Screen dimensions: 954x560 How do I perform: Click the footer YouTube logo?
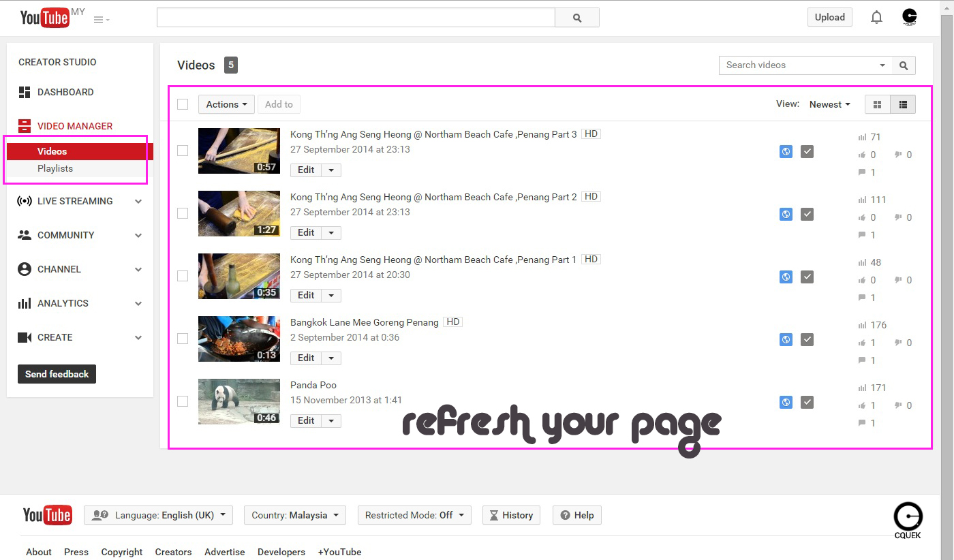coord(47,515)
